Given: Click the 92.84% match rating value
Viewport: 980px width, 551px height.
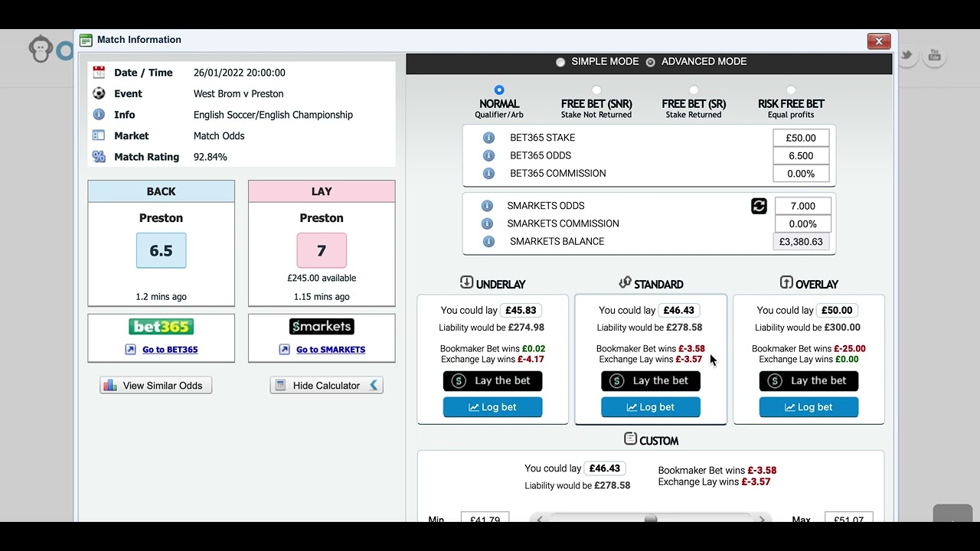Looking at the screenshot, I should 211,157.
